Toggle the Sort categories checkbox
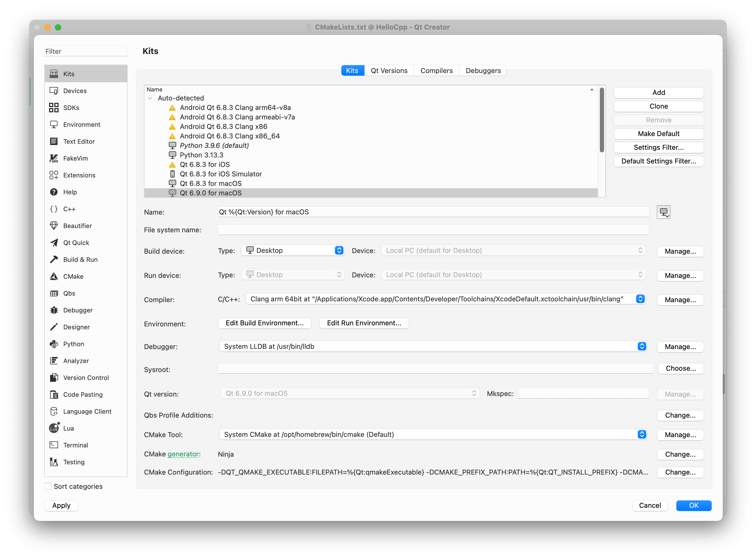 pos(48,486)
